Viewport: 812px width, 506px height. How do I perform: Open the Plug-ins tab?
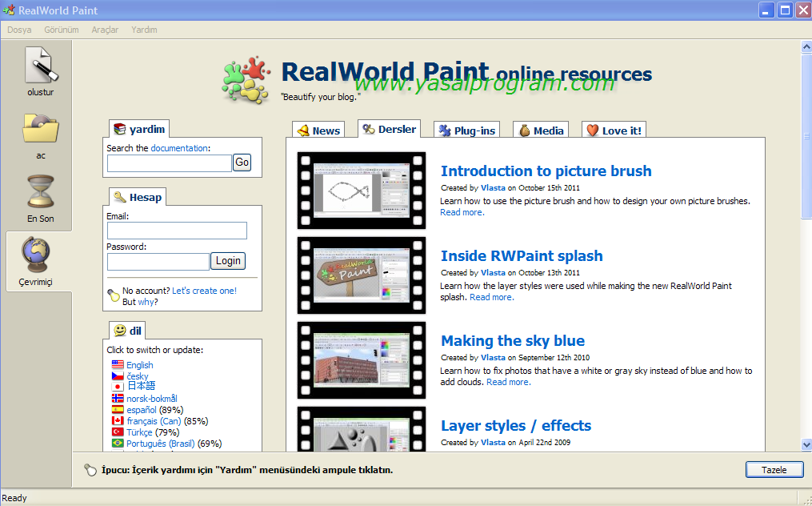click(x=466, y=131)
